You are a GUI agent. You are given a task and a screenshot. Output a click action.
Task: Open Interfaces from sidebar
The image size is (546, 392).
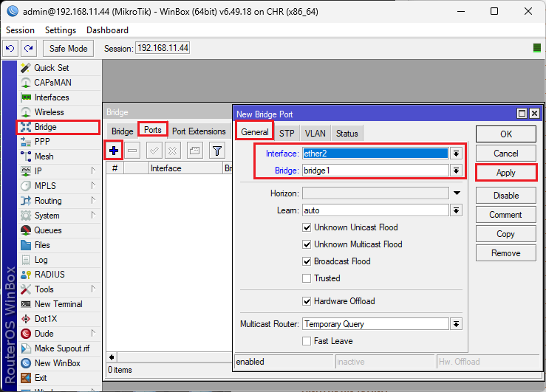click(52, 97)
